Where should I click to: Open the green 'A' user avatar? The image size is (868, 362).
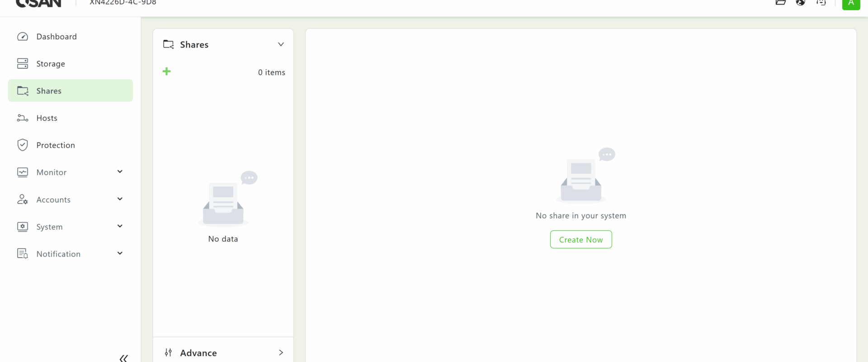pyautogui.click(x=851, y=3)
